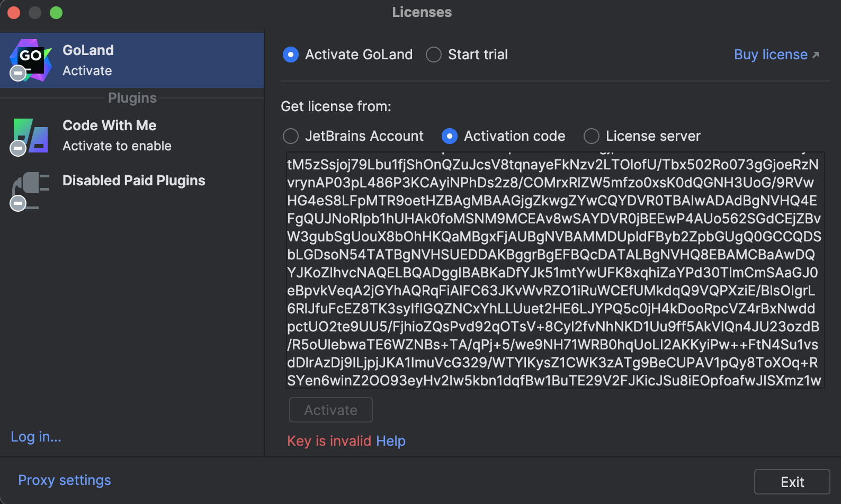The height and width of the screenshot is (504, 841).
Task: Click the Disabled Paid Plugins plug icon
Action: [x=31, y=191]
